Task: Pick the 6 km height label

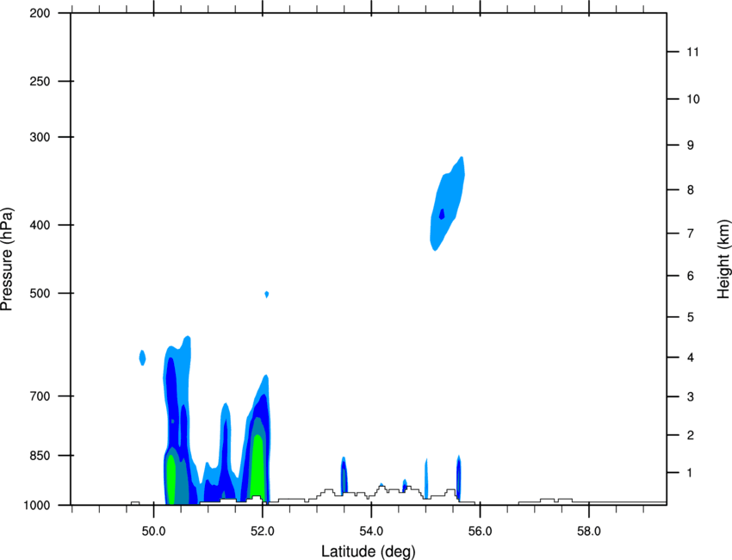Action: 691,276
